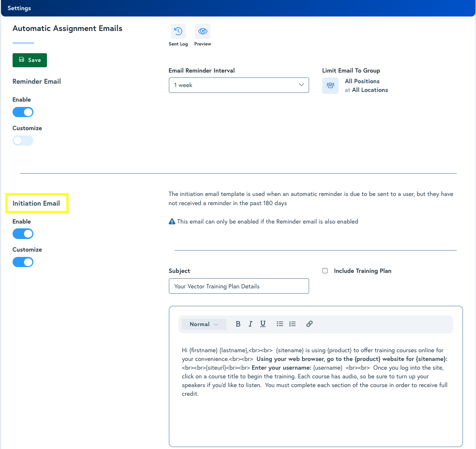Click the All Positions link
Viewport: 476px width, 449px height.
click(x=361, y=81)
